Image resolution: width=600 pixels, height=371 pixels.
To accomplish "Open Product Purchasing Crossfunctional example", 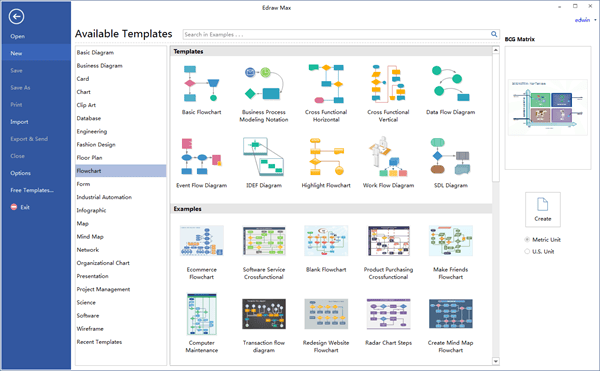I will point(388,252).
